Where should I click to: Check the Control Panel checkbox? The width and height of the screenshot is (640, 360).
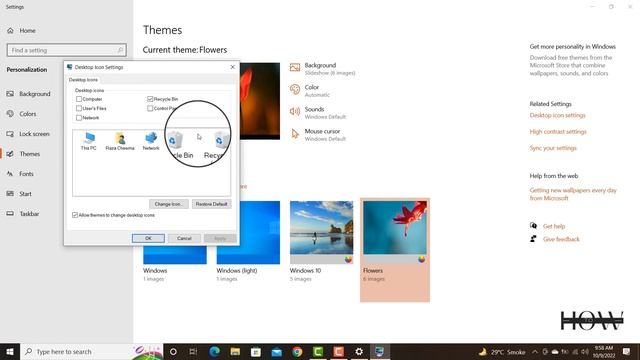[150, 109]
